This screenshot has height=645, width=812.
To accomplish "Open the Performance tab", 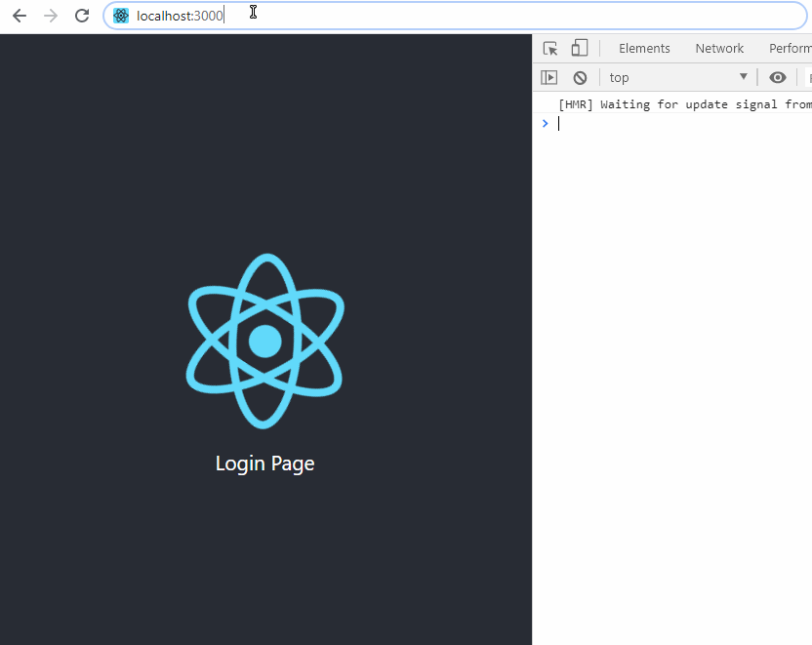I will [x=791, y=48].
